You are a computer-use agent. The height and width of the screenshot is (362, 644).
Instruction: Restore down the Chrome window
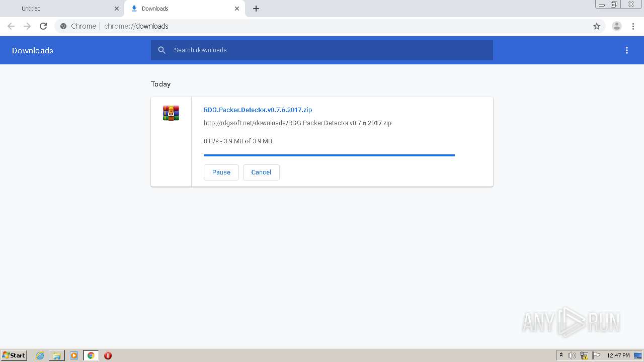tap(614, 4)
